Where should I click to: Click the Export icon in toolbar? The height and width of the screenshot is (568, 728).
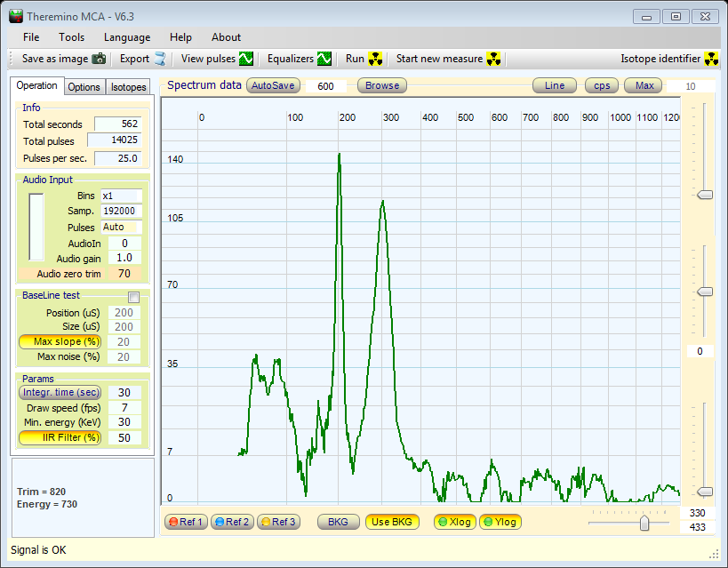point(160,59)
